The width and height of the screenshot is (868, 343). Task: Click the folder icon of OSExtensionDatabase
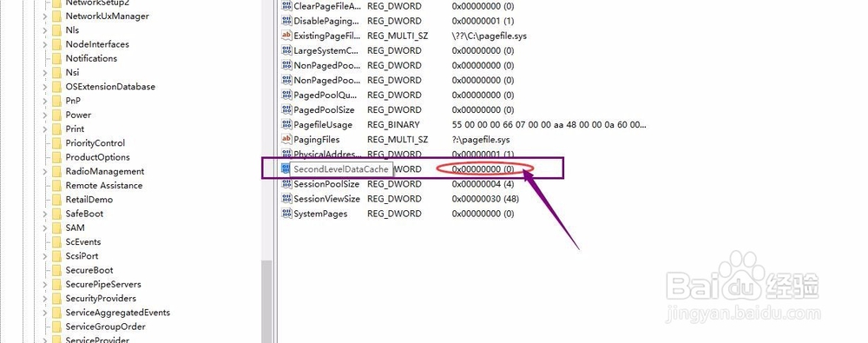tap(56, 87)
